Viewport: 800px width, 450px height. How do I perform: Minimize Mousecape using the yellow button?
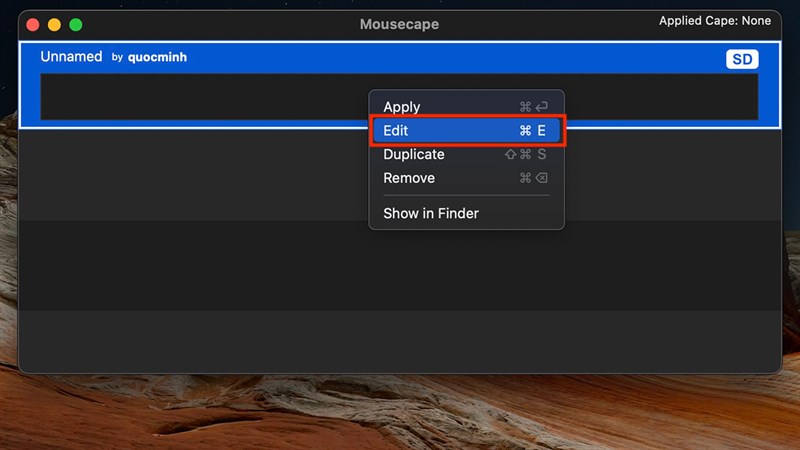tap(54, 24)
